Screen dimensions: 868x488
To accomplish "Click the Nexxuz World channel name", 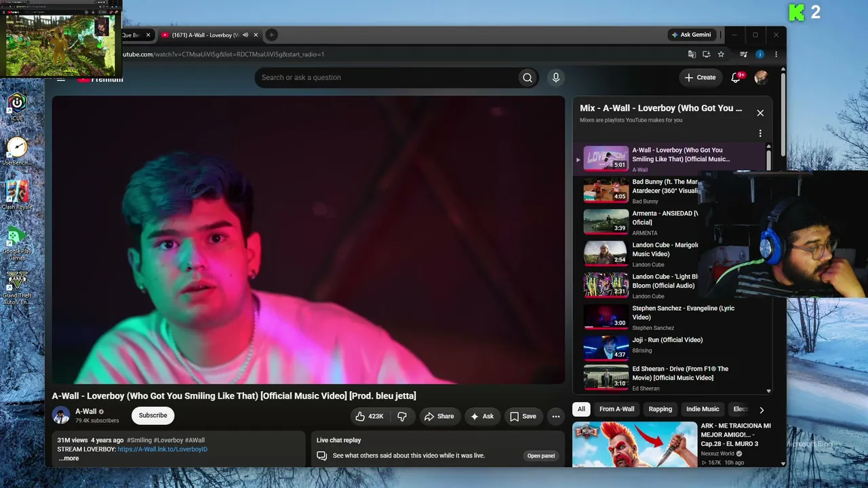I will point(717,453).
